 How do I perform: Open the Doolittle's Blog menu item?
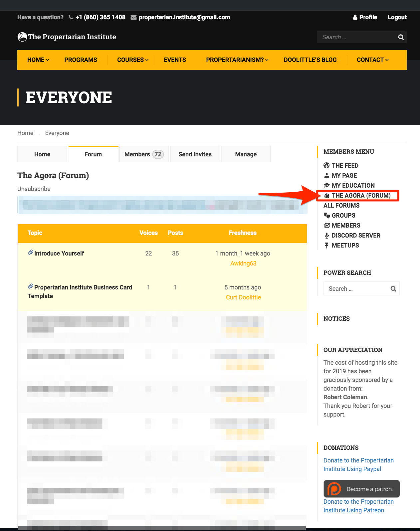click(x=310, y=60)
